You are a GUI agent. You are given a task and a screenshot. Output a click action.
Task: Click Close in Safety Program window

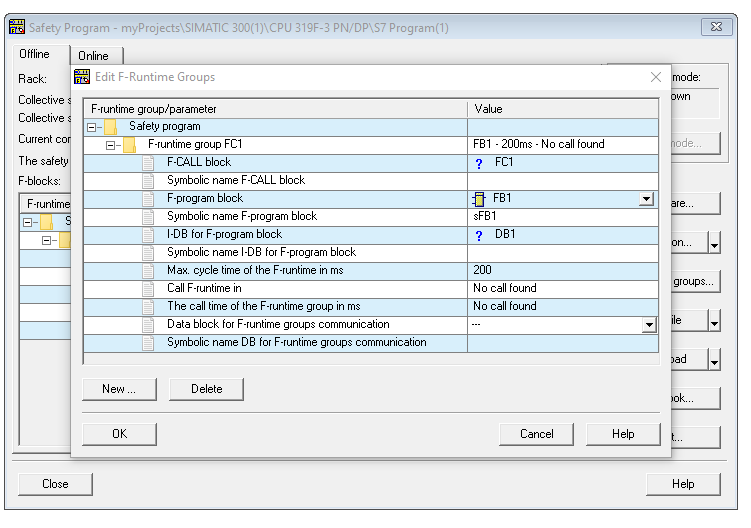pyautogui.click(x=55, y=484)
